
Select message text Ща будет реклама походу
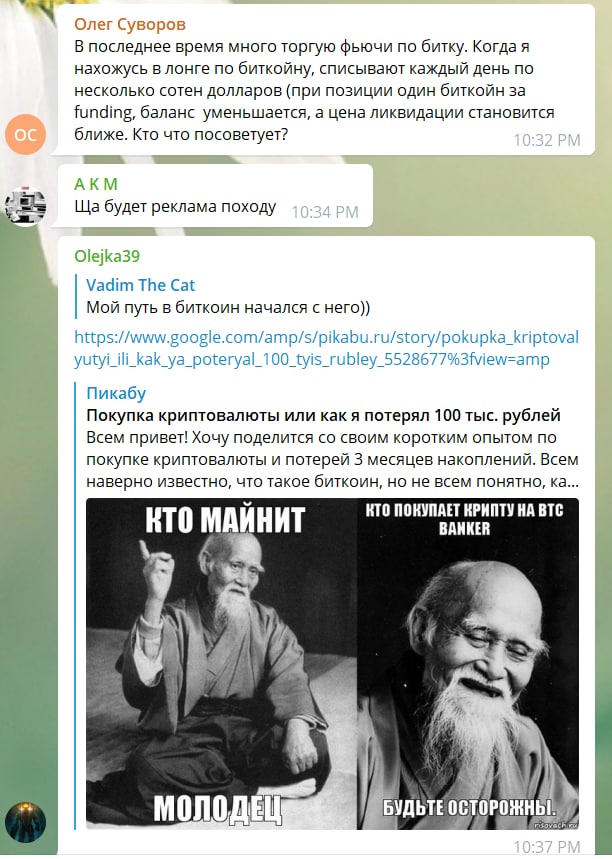(175, 207)
